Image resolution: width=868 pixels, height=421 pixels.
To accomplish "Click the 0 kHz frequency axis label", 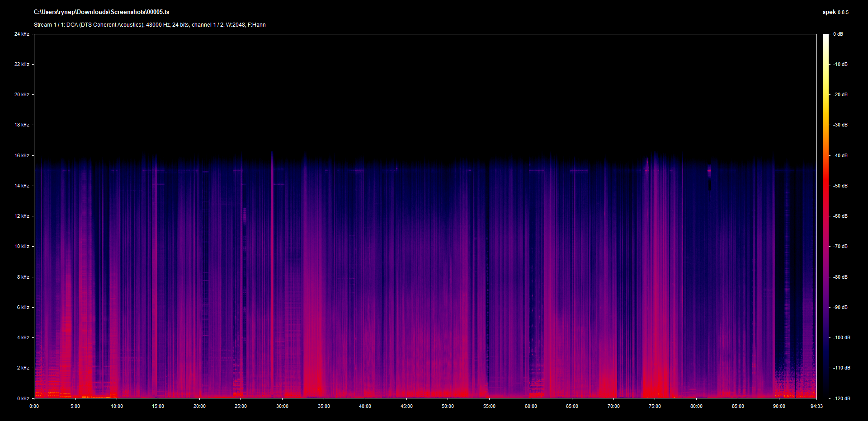I will pyautogui.click(x=23, y=398).
